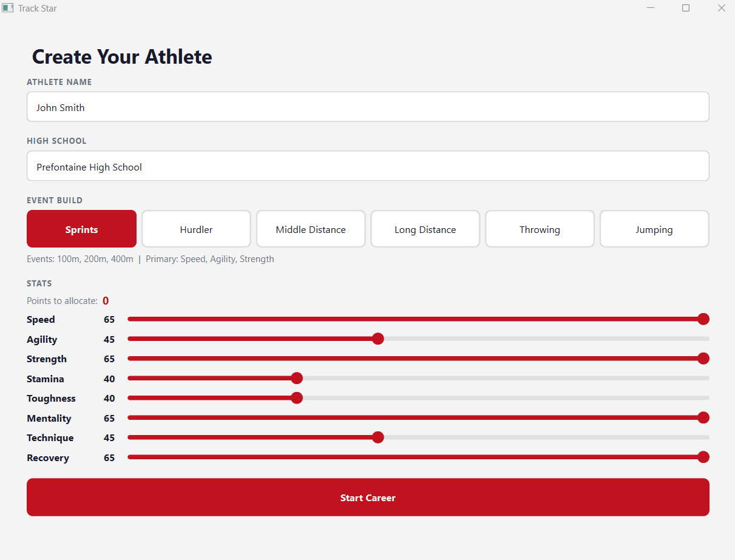Select the Throwing event build
735x560 pixels.
(540, 229)
